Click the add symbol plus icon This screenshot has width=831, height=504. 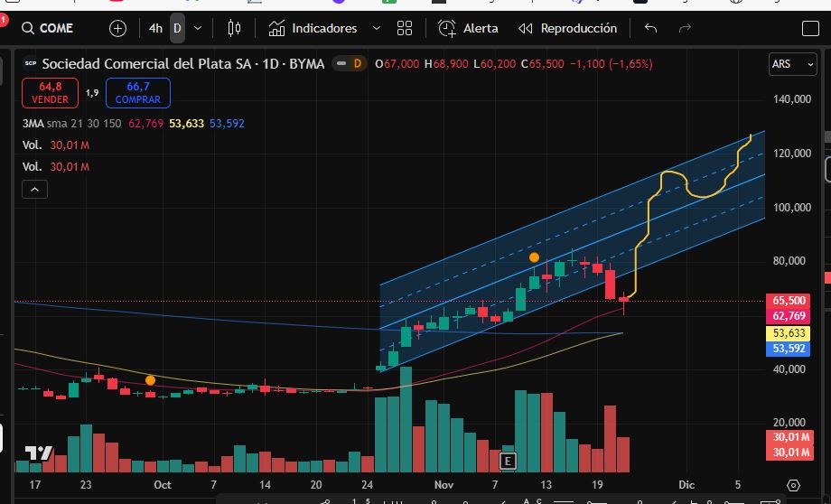pyautogui.click(x=117, y=28)
